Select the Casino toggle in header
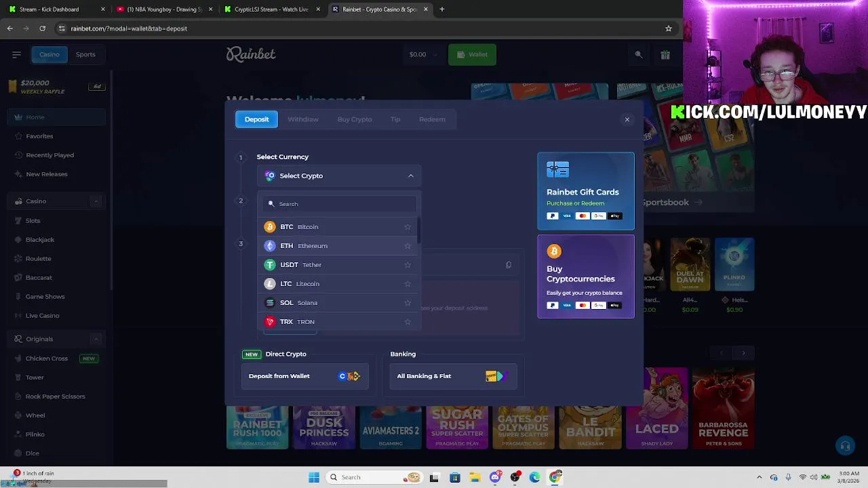The height and width of the screenshot is (488, 868). (x=49, y=54)
